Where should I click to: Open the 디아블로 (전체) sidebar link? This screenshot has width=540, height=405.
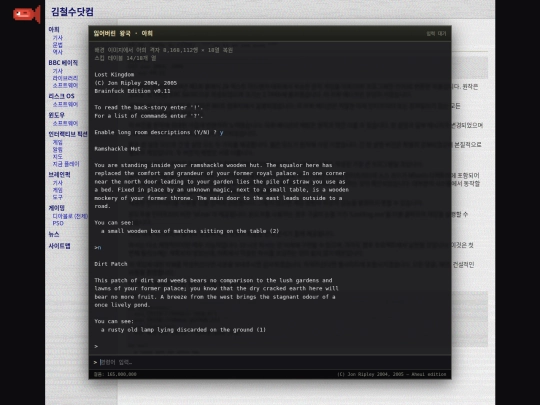[x=70, y=216]
